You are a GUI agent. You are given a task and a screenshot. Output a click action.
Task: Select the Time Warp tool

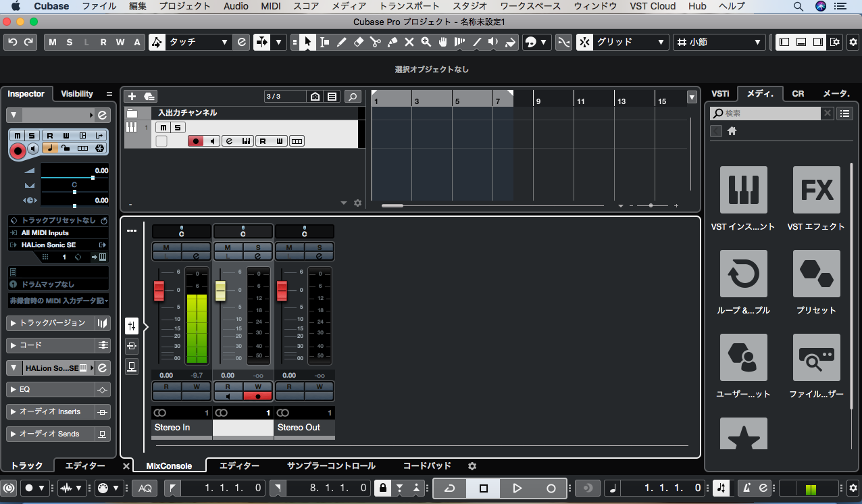(x=460, y=42)
